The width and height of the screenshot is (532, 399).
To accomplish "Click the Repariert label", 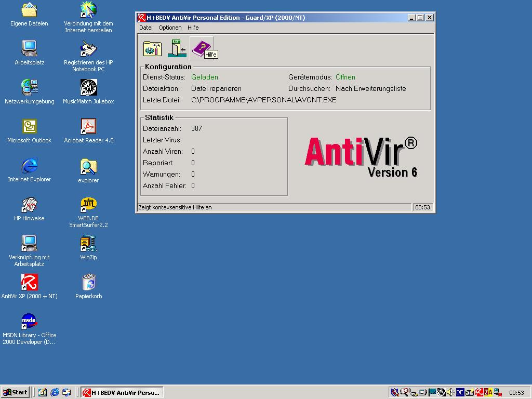I will tap(158, 163).
